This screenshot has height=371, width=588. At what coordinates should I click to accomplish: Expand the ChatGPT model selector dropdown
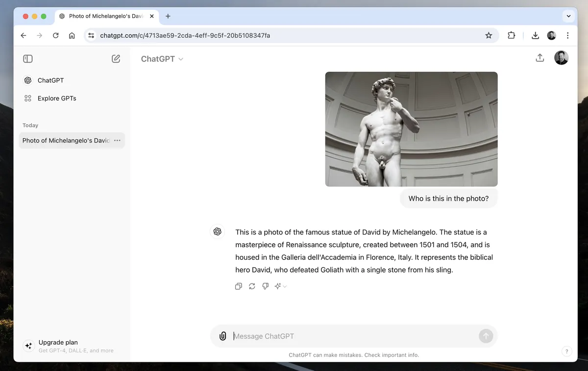[162, 59]
